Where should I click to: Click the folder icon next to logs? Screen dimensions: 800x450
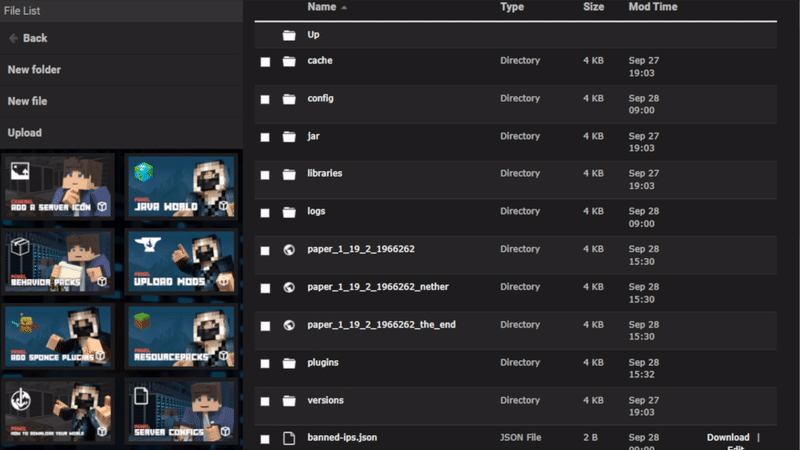pos(289,212)
